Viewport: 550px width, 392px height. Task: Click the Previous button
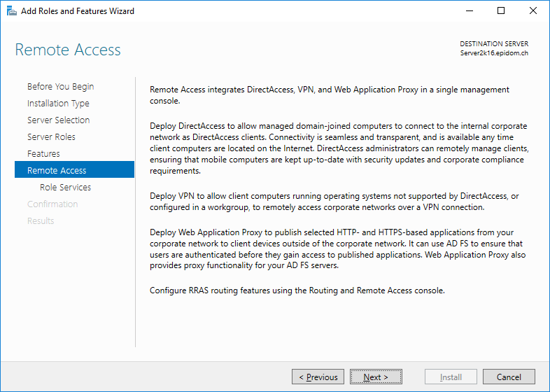[318, 377]
